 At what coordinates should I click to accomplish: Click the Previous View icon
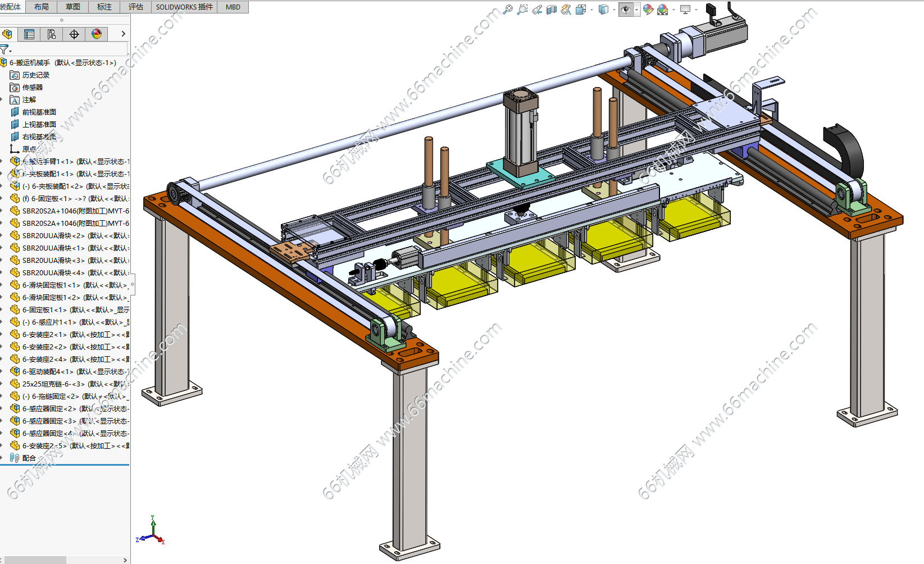click(538, 10)
